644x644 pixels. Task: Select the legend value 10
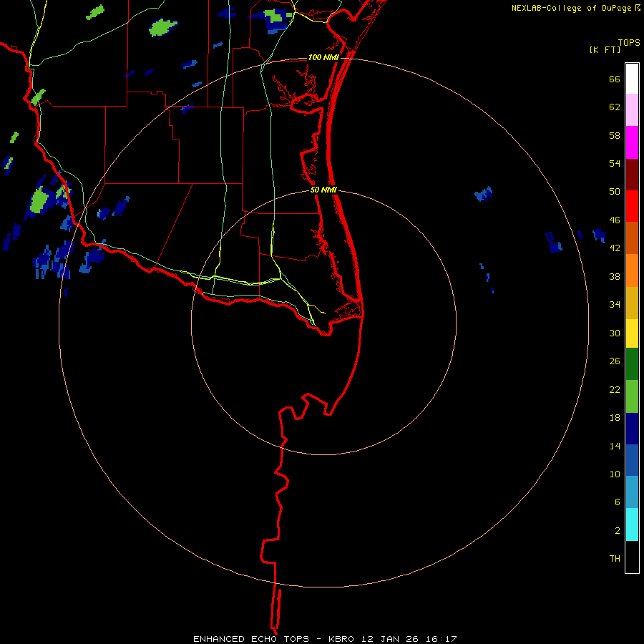coord(615,474)
